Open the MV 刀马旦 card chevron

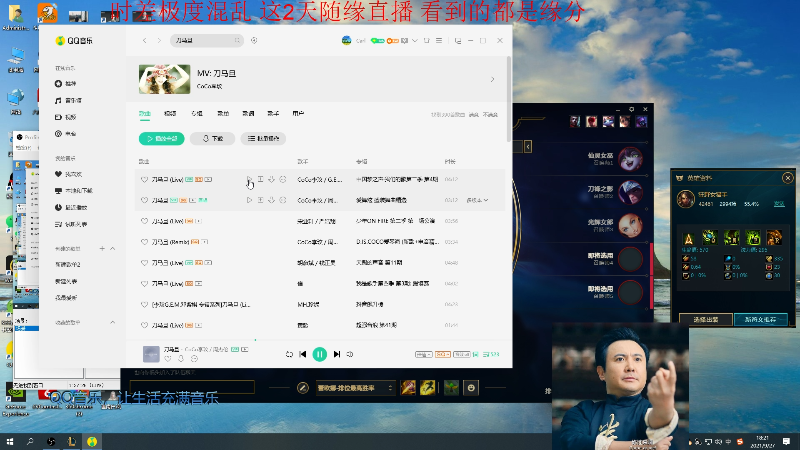[492, 80]
